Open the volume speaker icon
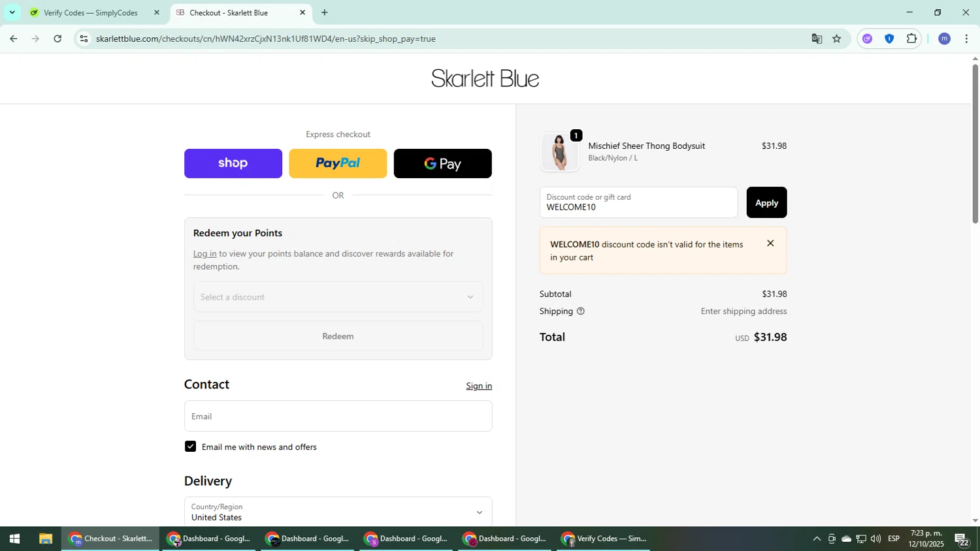980x551 pixels. (x=875, y=539)
